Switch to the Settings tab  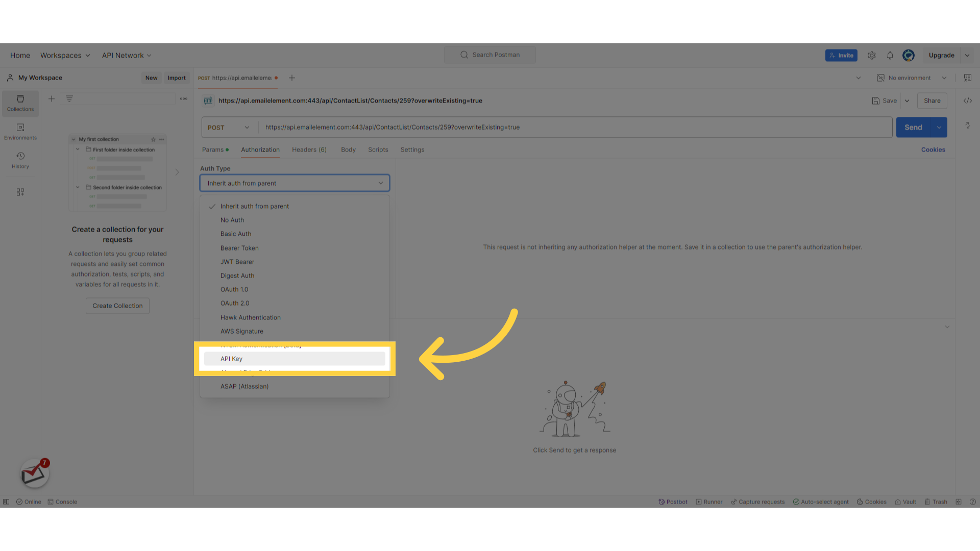click(x=412, y=149)
